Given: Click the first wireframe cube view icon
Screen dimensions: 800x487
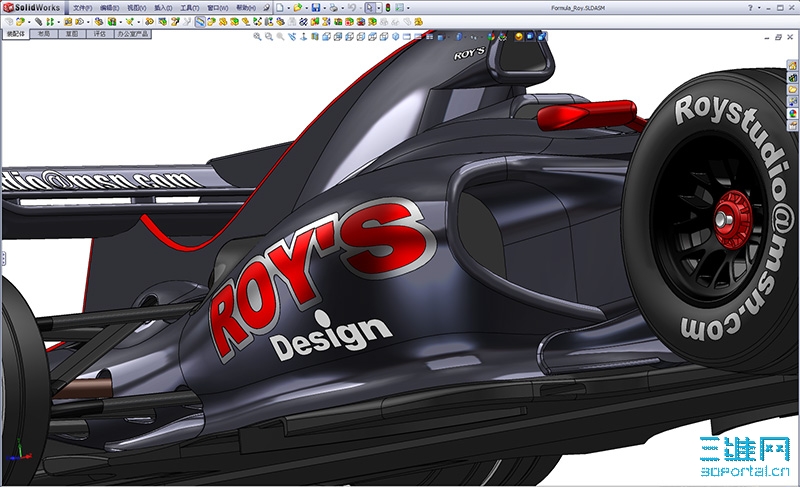Looking at the screenshot, I should (x=327, y=36).
